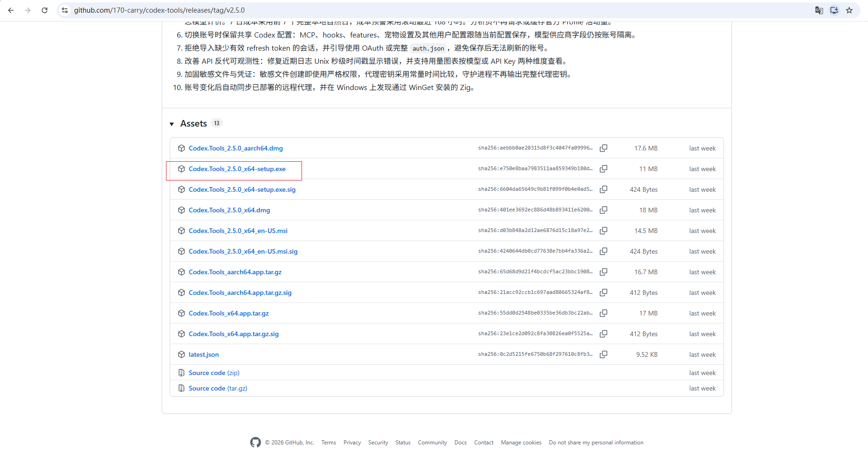The image size is (868, 451).
Task: Download the latest.json asset
Action: pos(204,354)
